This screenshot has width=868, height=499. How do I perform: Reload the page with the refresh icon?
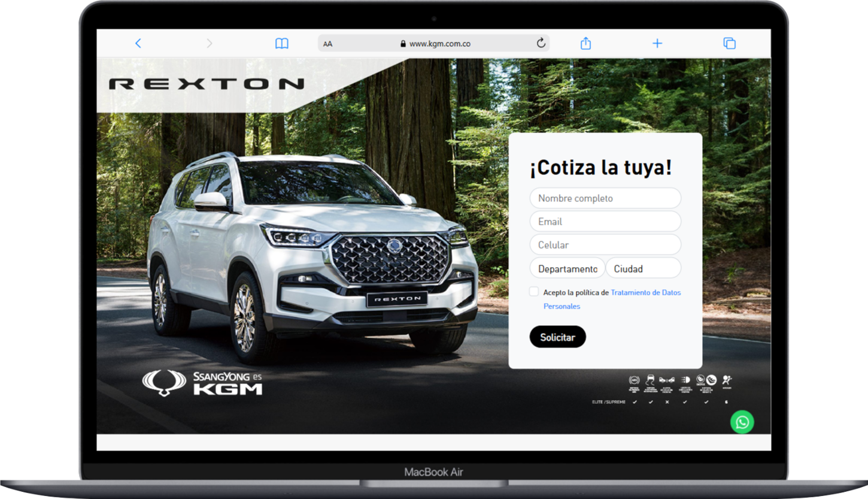click(x=541, y=43)
